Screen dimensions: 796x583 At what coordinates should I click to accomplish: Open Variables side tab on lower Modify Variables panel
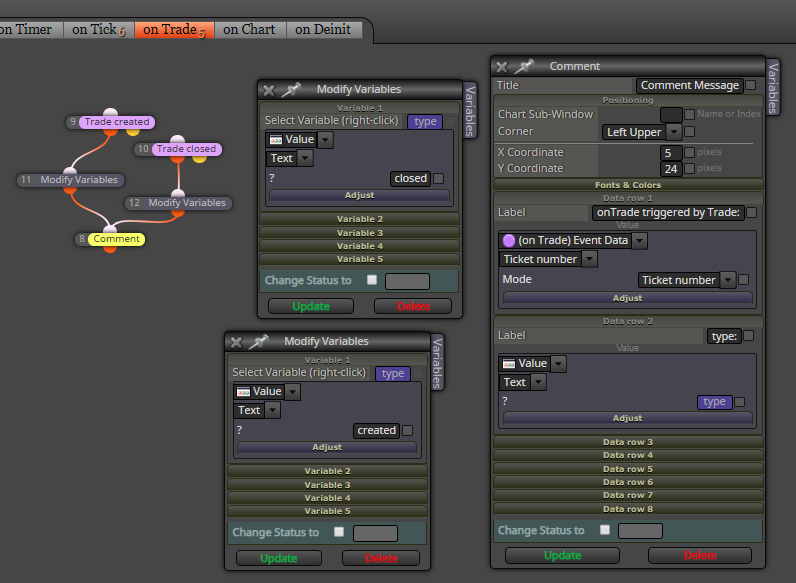[437, 362]
